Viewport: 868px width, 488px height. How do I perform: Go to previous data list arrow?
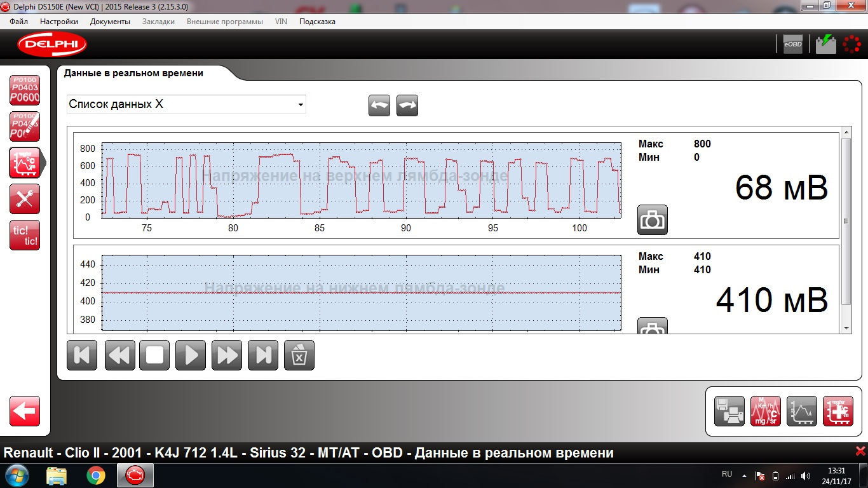379,105
